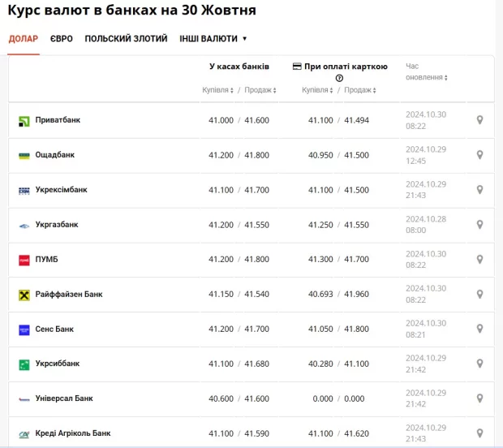Expand the ІНШІ ВАЛЮТИ dropdown
Screen dimensions: 503x448
pos(213,38)
